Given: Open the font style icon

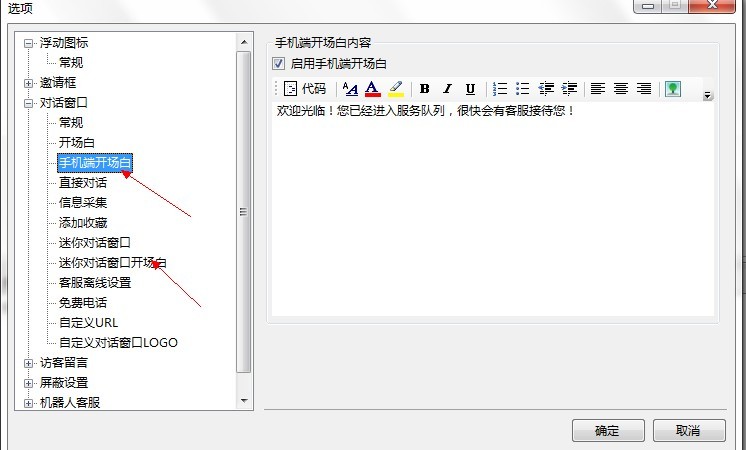Looking at the screenshot, I should click(350, 89).
